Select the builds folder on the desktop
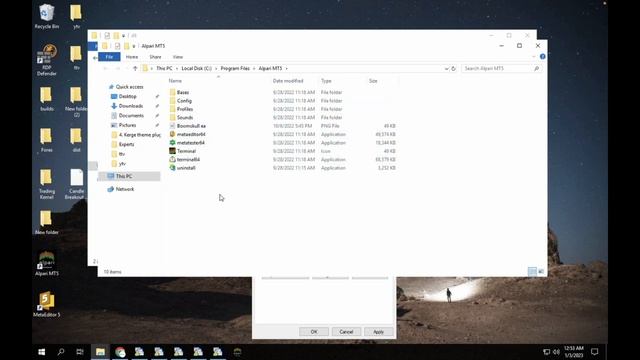Viewport: 640px width, 360px height. click(x=47, y=99)
